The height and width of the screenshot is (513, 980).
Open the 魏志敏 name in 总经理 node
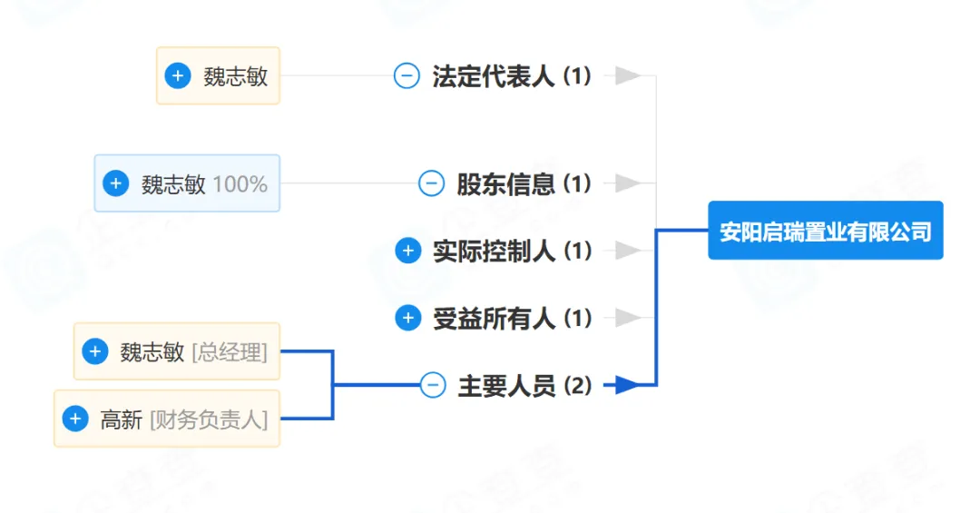click(x=152, y=352)
